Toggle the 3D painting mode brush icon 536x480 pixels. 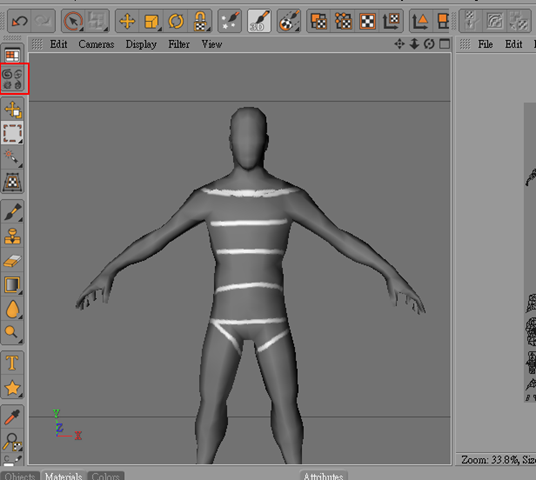259,22
